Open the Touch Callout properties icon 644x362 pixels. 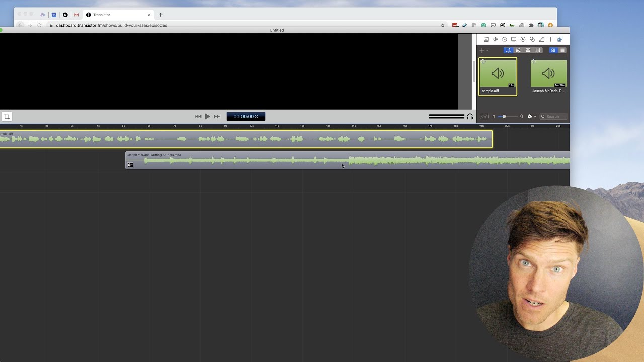(532, 39)
